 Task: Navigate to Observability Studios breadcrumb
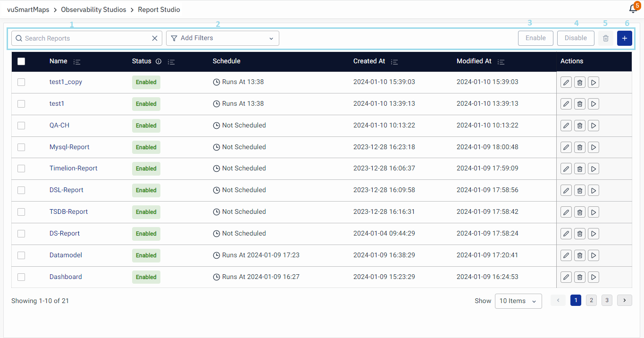tap(93, 9)
